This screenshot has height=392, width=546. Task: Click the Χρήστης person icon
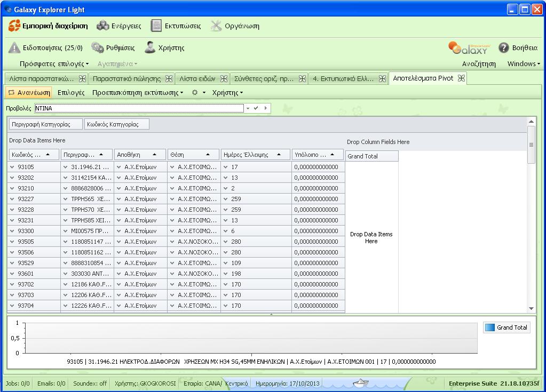[150, 47]
